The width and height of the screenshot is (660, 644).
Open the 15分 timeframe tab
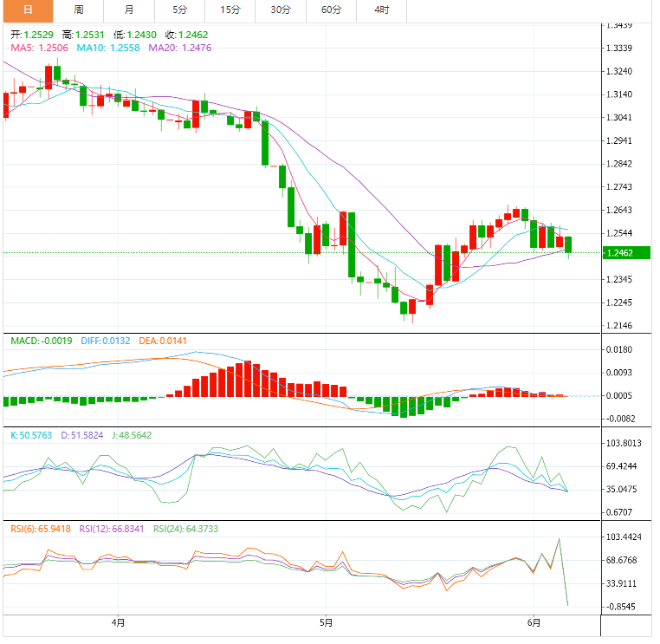[230, 10]
